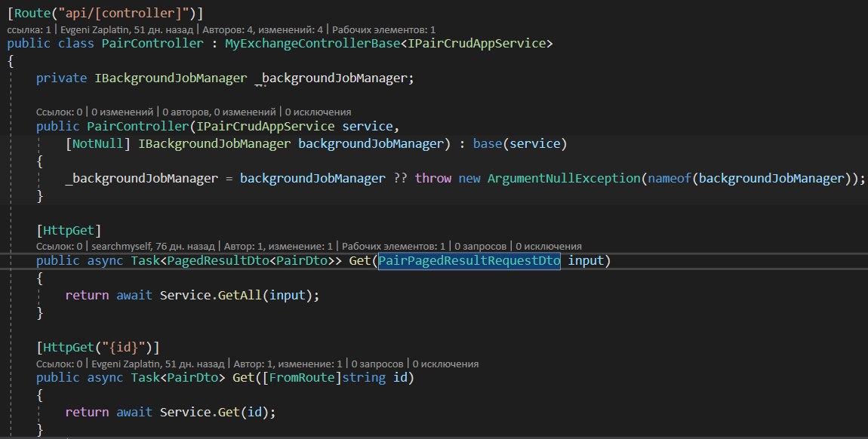Viewport: 868px width, 439px height.
Task: Click 'Автор: 1, изменение: 1' next to searchmyself
Action: click(x=279, y=247)
